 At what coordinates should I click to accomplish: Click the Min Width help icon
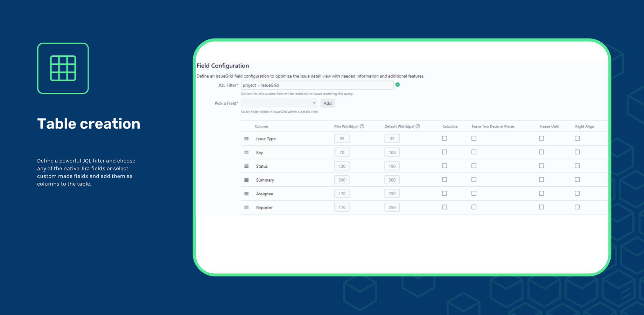point(362,126)
